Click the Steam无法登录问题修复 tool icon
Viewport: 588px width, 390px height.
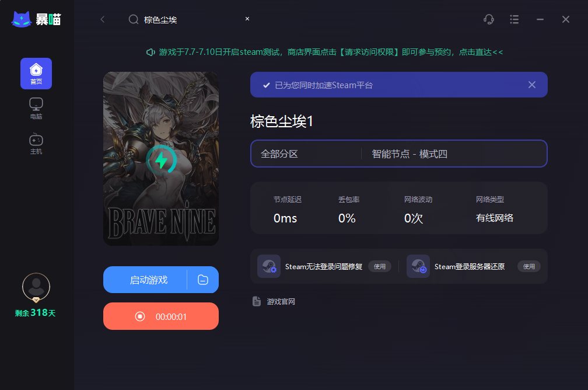(269, 266)
